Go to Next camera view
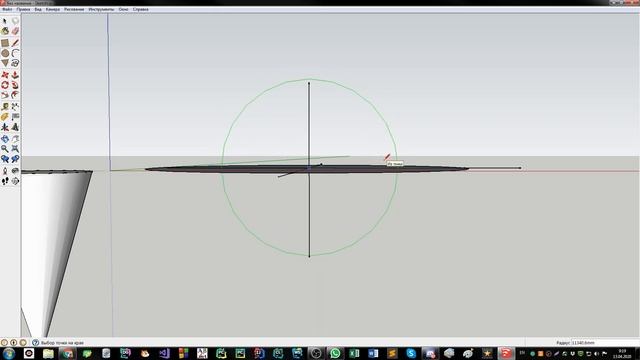Screen dimensions: 640x360 (x=15, y=159)
